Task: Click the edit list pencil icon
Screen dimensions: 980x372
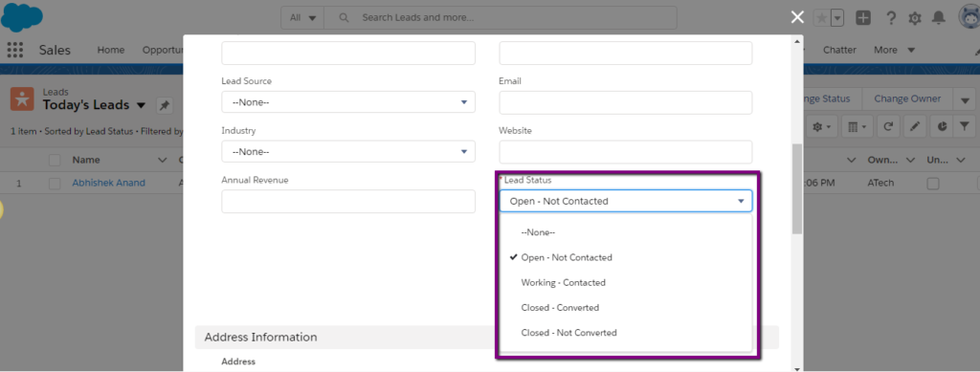Action: (914, 126)
